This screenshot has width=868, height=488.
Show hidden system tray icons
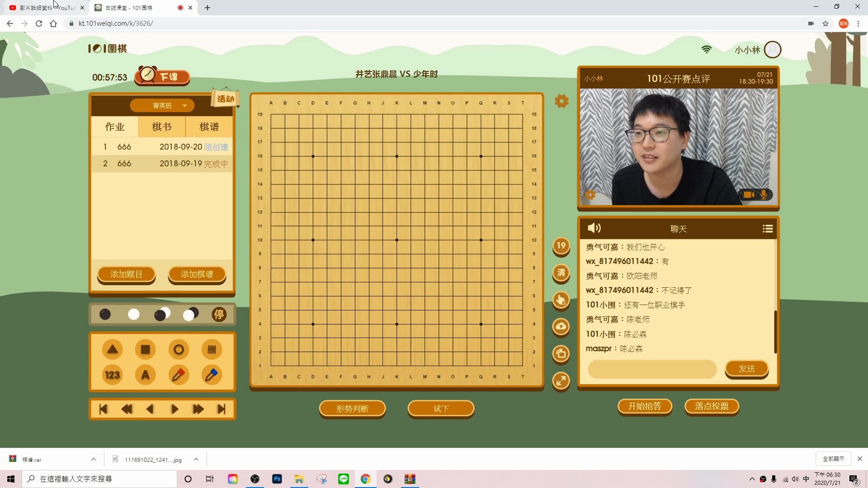pyautogui.click(x=752, y=479)
